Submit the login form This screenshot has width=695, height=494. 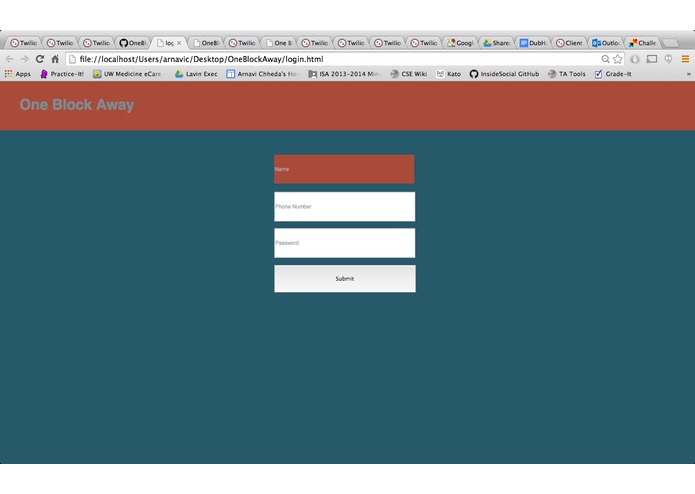click(345, 279)
